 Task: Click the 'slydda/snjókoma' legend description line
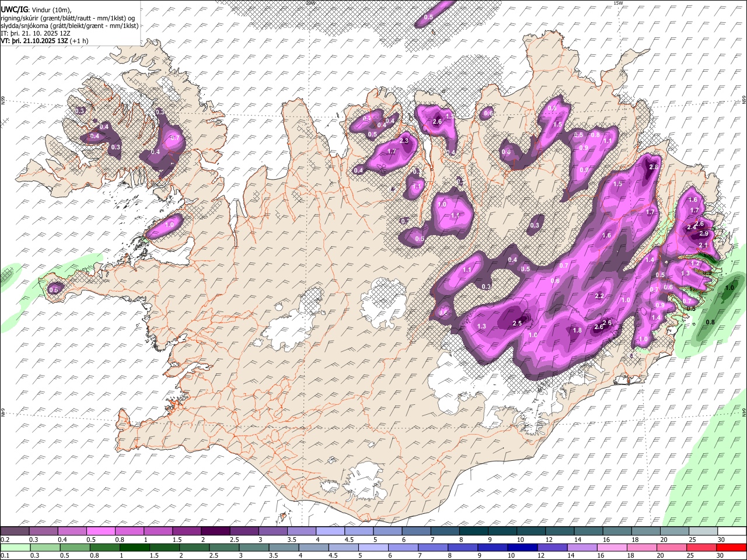tap(69, 26)
